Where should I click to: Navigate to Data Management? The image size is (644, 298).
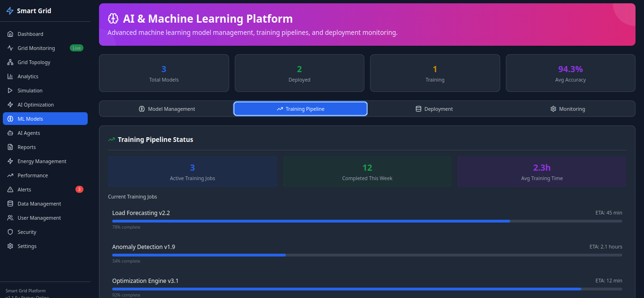(x=45, y=204)
